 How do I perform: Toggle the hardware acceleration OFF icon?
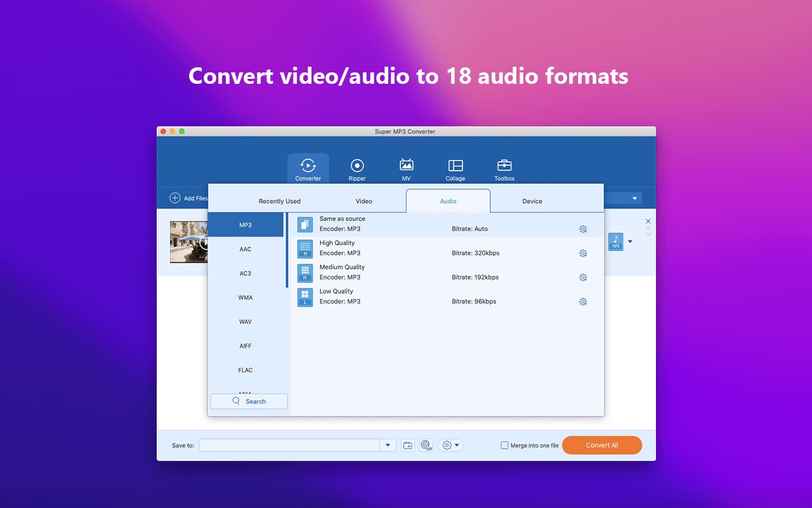coord(426,446)
